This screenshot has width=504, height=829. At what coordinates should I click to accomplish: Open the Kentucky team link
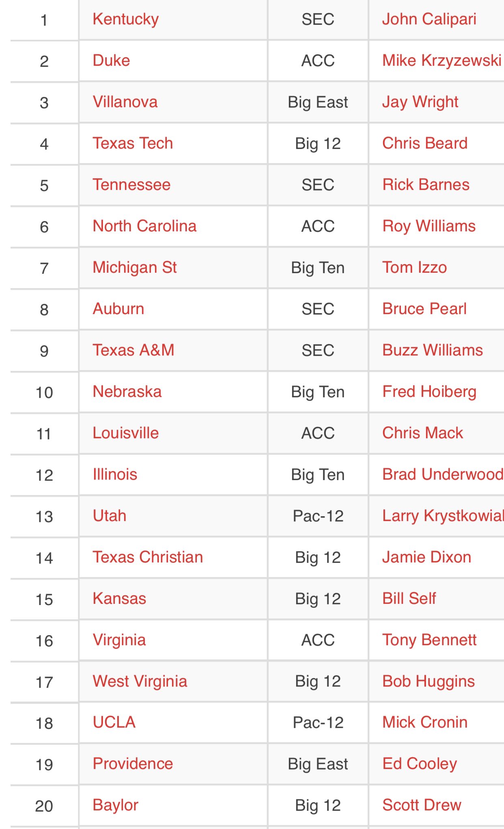click(x=125, y=19)
